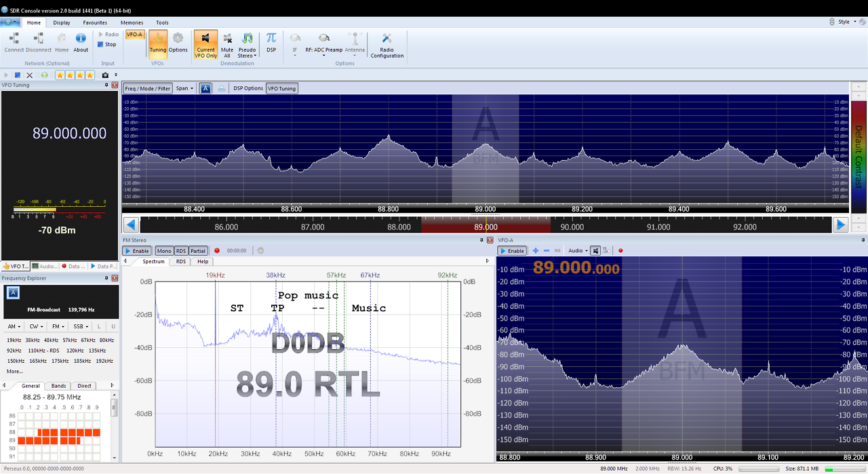Toggle Current VFO Only demodulation
Viewport: 868px width, 474px height.
pyautogui.click(x=205, y=45)
